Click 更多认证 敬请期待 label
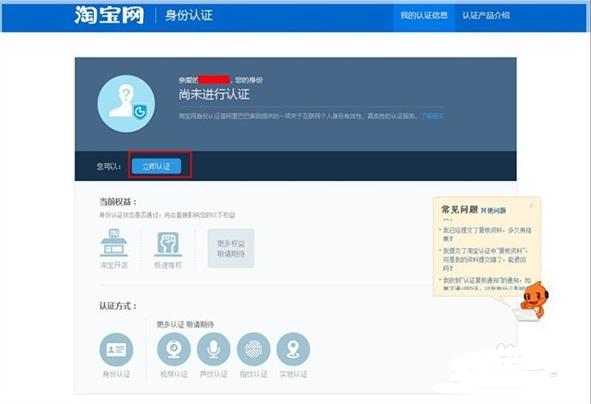Image resolution: width=591 pixels, height=404 pixels. (x=185, y=324)
